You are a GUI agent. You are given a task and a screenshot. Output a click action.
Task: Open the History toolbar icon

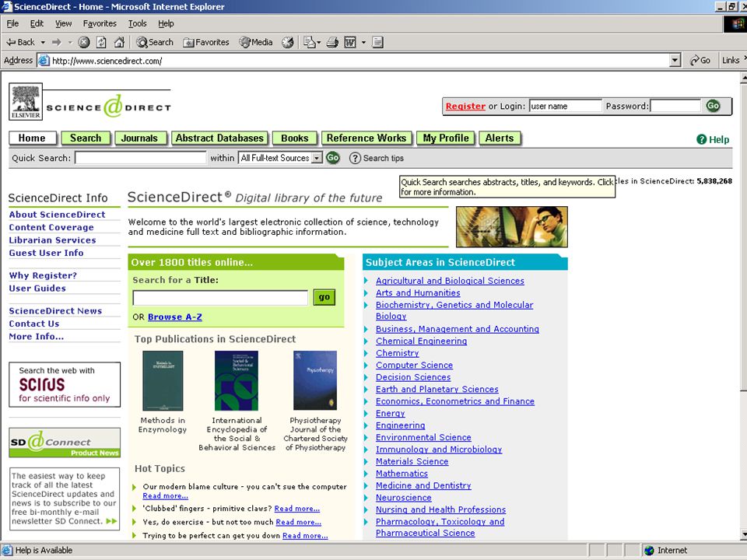(288, 42)
